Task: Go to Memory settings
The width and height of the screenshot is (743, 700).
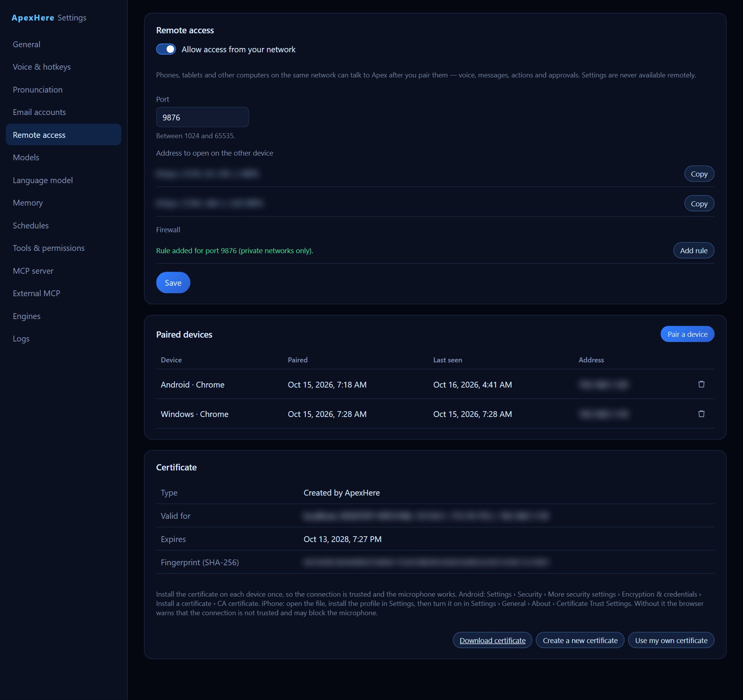Action: tap(63, 202)
